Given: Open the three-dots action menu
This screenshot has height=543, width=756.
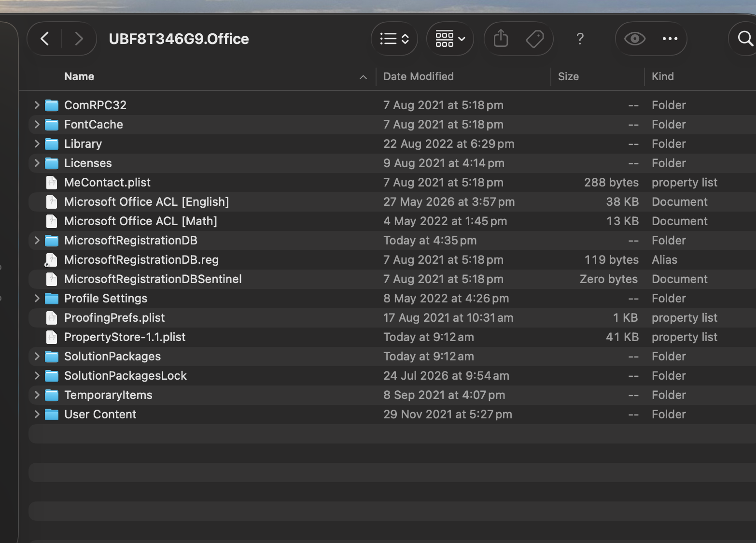Looking at the screenshot, I should pyautogui.click(x=670, y=39).
